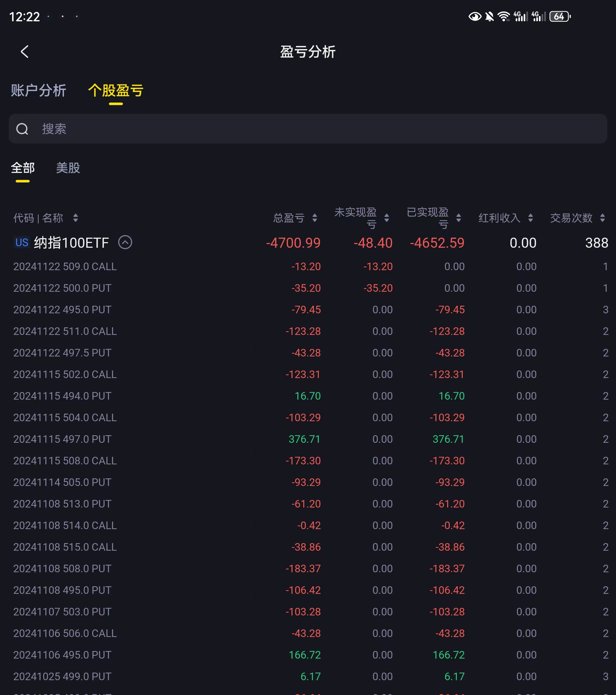Tap the battery status indicator

[x=560, y=16]
